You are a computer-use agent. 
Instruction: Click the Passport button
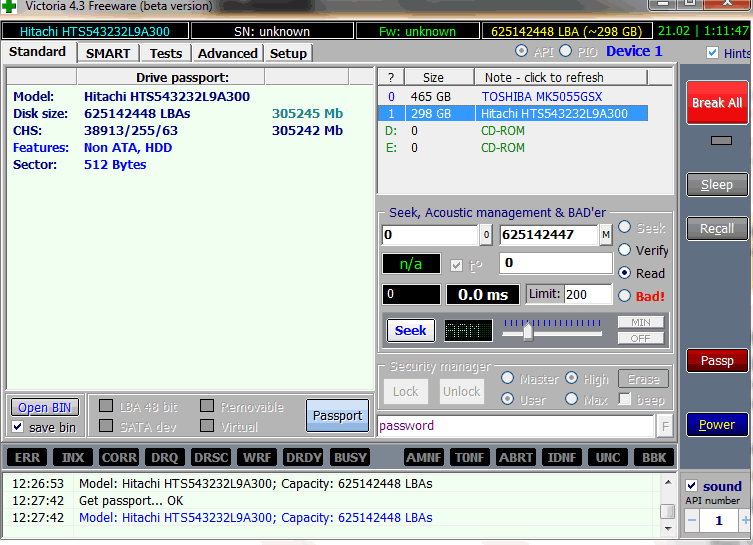tap(338, 415)
